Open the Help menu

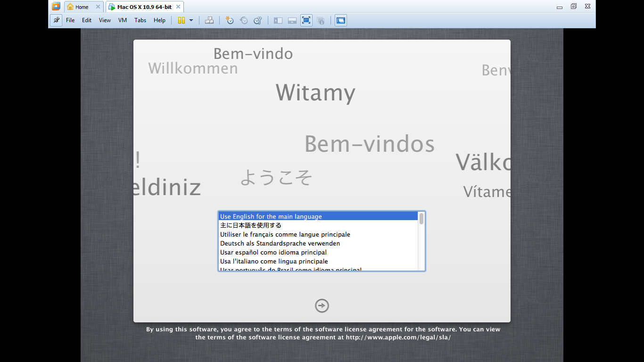[x=159, y=20]
